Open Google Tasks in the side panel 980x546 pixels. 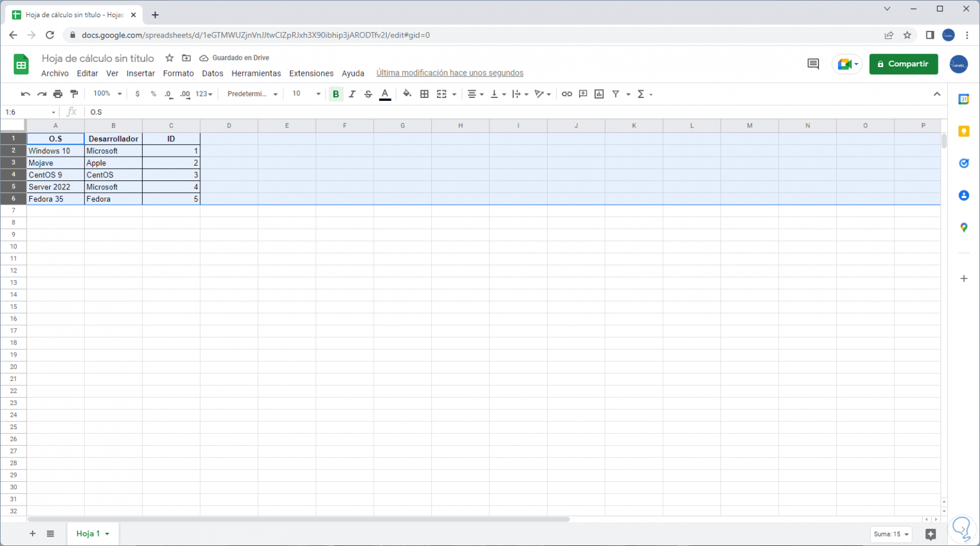tap(964, 163)
